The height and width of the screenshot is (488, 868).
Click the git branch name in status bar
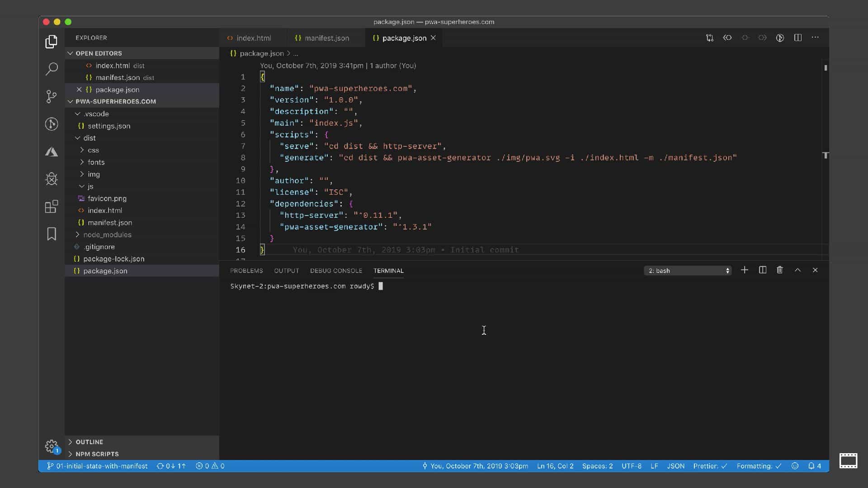pos(98,466)
